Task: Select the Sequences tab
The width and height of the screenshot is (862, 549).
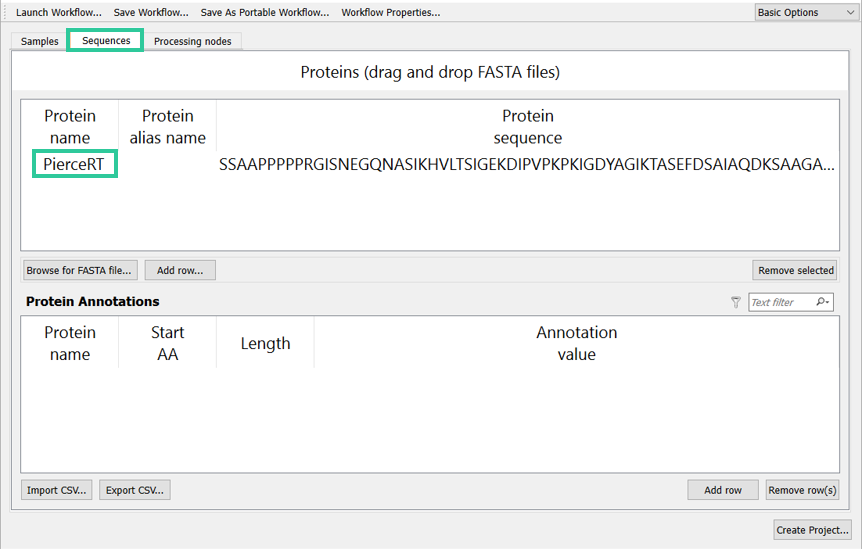Action: click(x=106, y=41)
